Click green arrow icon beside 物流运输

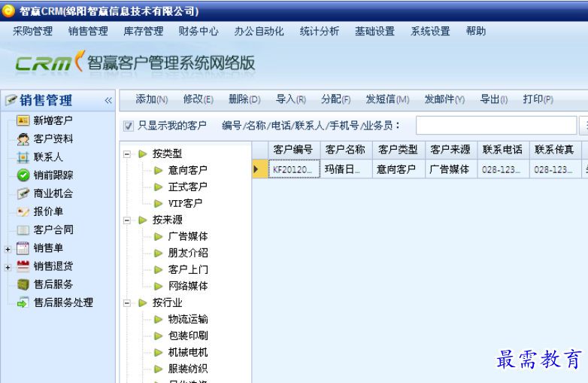158,319
